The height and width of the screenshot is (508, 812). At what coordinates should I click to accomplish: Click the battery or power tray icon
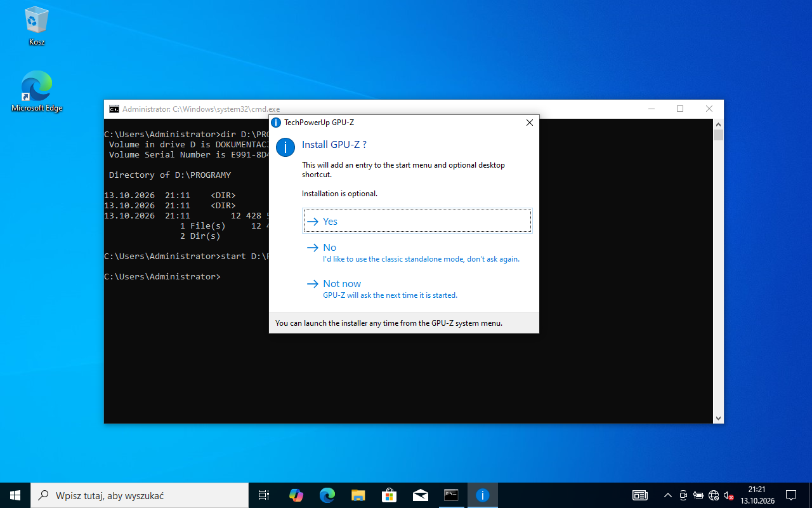[698, 495]
